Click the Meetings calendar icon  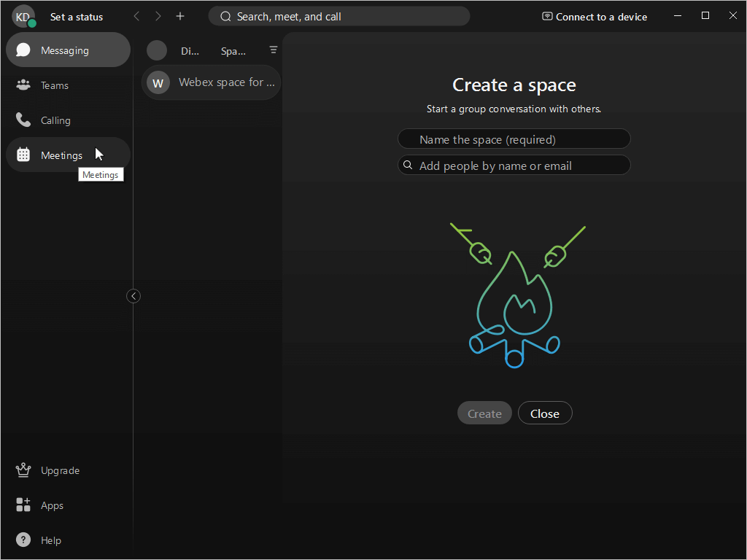point(23,155)
